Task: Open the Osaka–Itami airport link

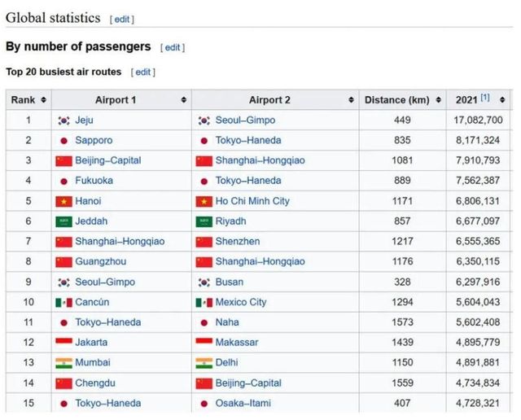Action: [x=243, y=404]
